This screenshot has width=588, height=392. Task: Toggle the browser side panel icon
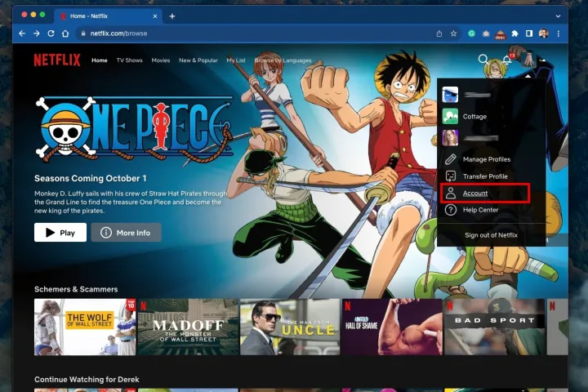click(529, 33)
